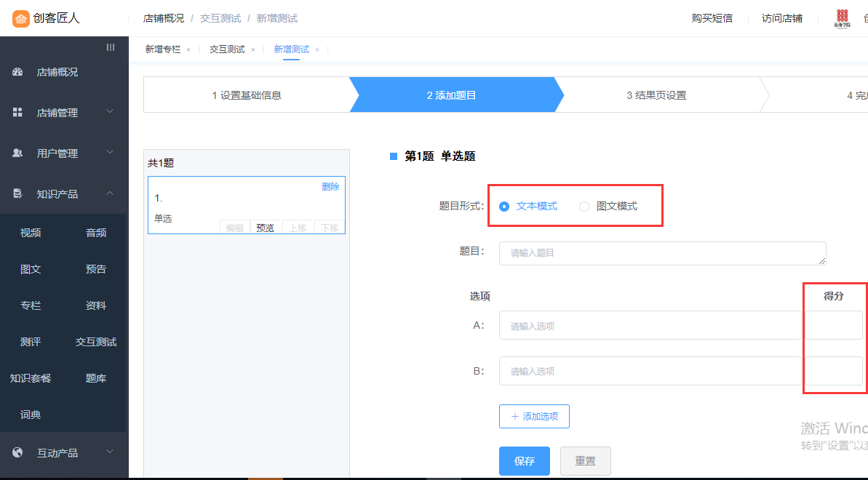Image resolution: width=868 pixels, height=480 pixels.
Task: Click the 题目 text input field
Action: point(662,253)
